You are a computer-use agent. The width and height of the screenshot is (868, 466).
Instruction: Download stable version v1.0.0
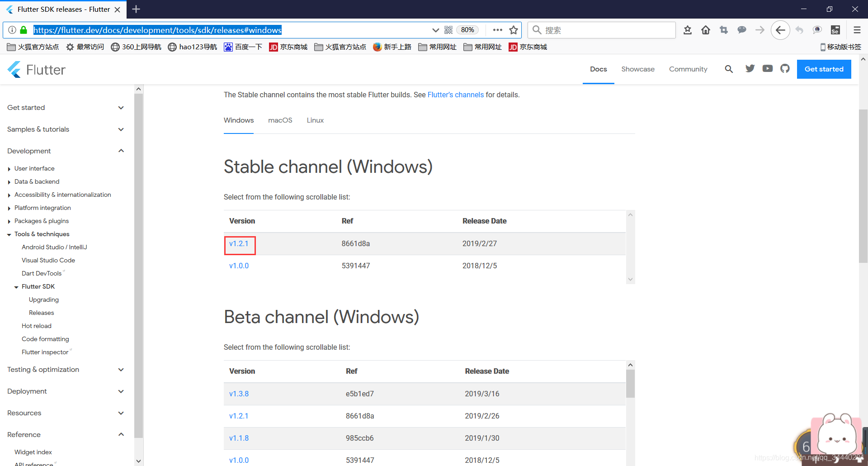tap(239, 266)
